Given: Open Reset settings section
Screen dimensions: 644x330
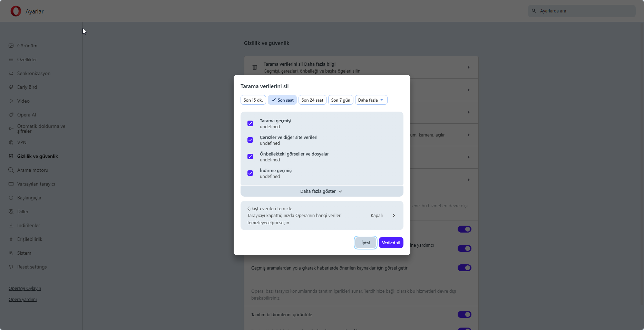Looking at the screenshot, I should pos(32,267).
